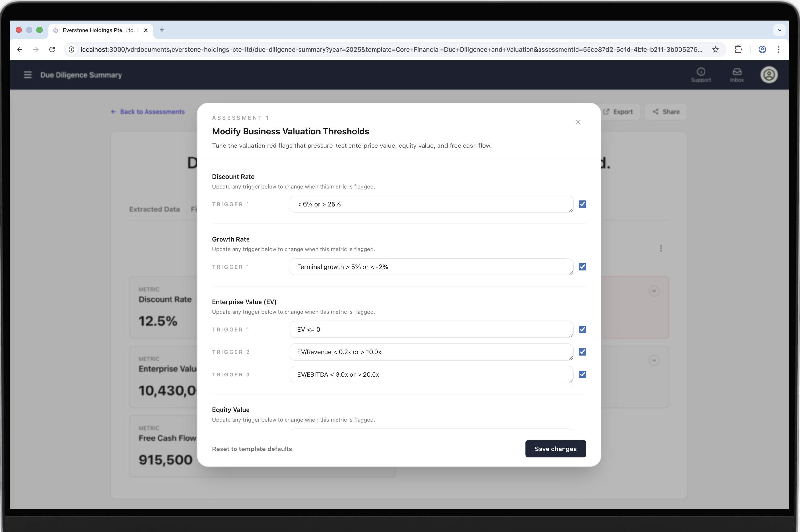
Task: Toggle Growth Rate trigger 1 checkbox
Action: point(582,267)
